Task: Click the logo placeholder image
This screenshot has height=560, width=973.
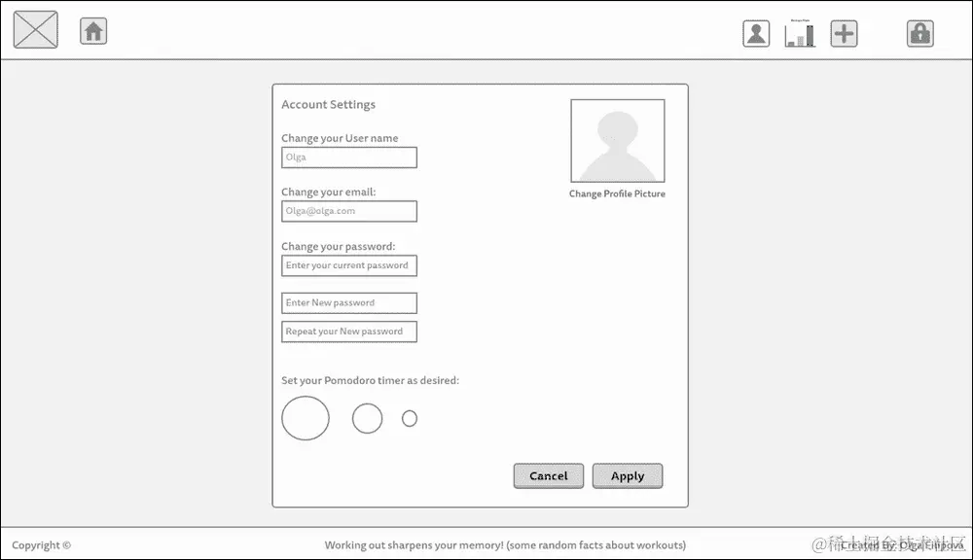Action: pyautogui.click(x=36, y=30)
